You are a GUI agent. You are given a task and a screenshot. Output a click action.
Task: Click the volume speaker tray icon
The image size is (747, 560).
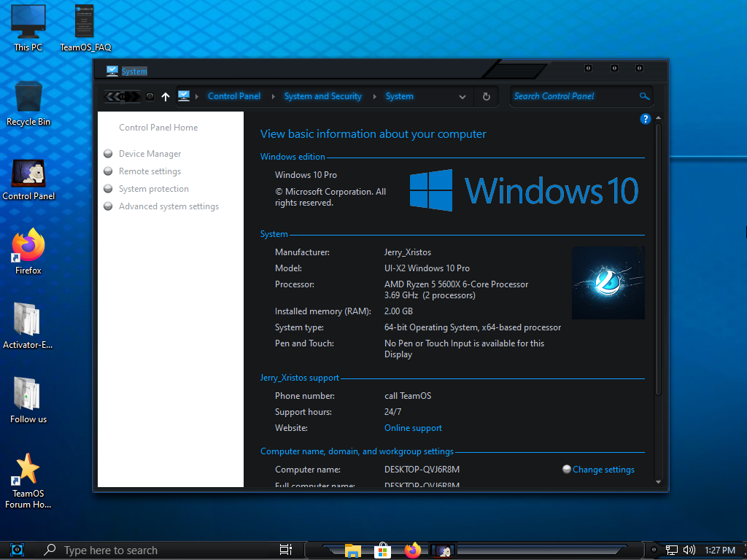(x=689, y=551)
